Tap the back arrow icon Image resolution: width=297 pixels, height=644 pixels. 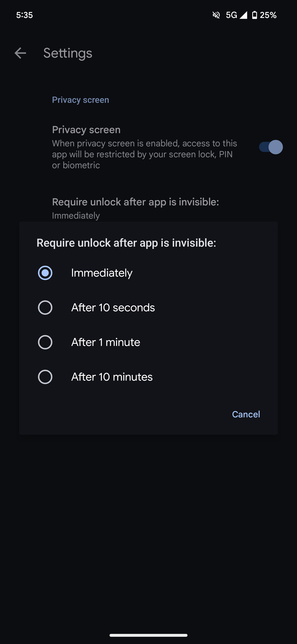click(x=20, y=53)
